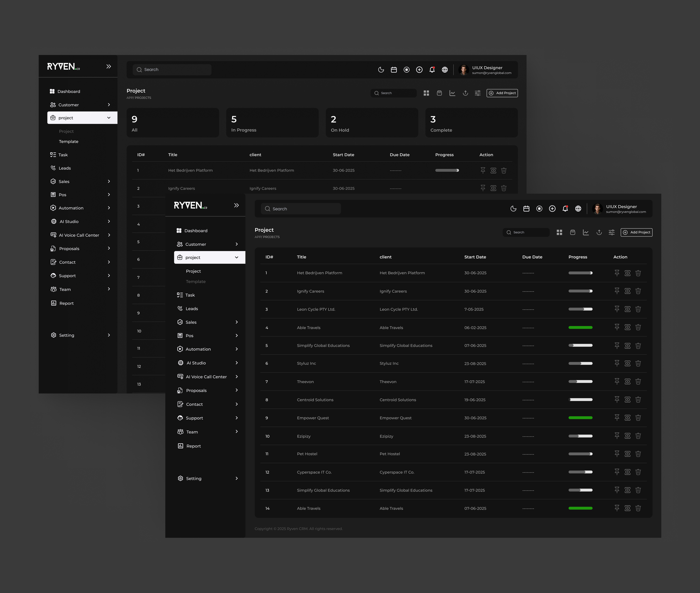
Task: Toggle eye icon on Cyperspace IT Co. row
Action: click(627, 472)
